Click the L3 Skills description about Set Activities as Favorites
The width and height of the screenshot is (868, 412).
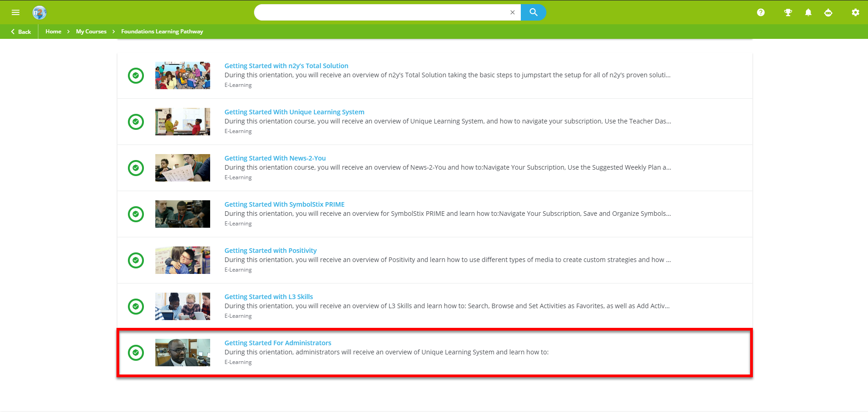point(447,306)
